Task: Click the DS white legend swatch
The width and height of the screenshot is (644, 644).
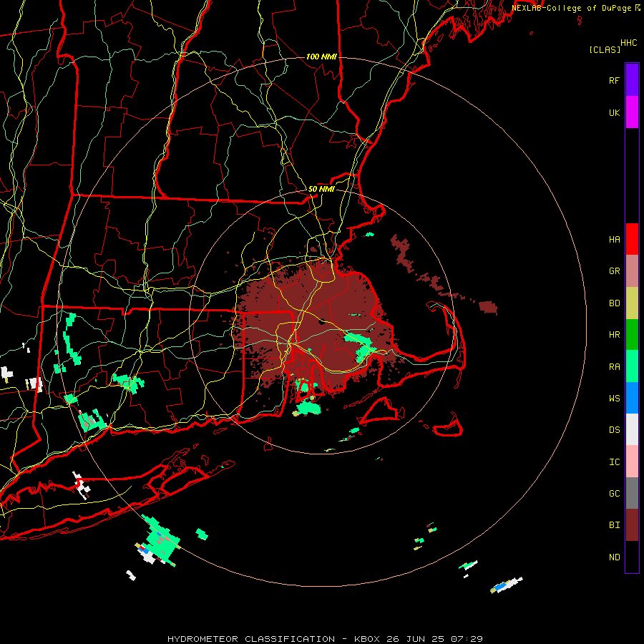Action: 632,429
